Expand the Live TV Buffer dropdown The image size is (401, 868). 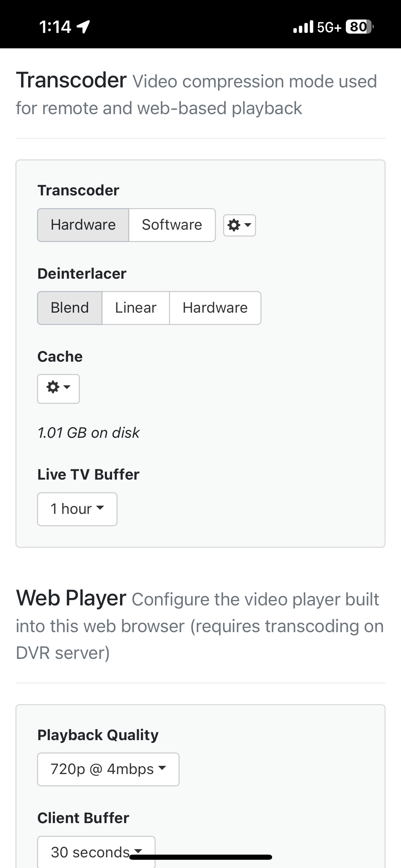click(77, 509)
